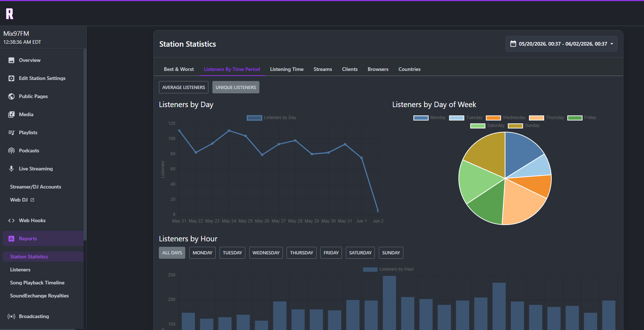644x330 pixels.
Task: Open the Listening Time tab
Action: pos(287,69)
